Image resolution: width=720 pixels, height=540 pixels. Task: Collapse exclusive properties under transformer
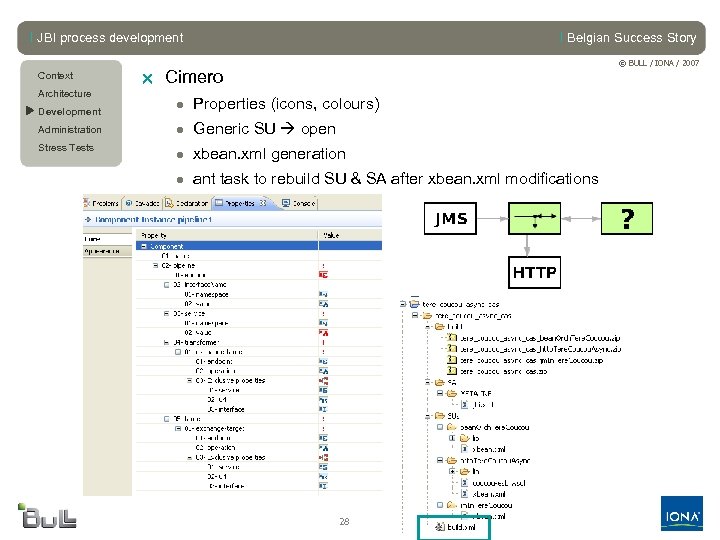(189, 380)
